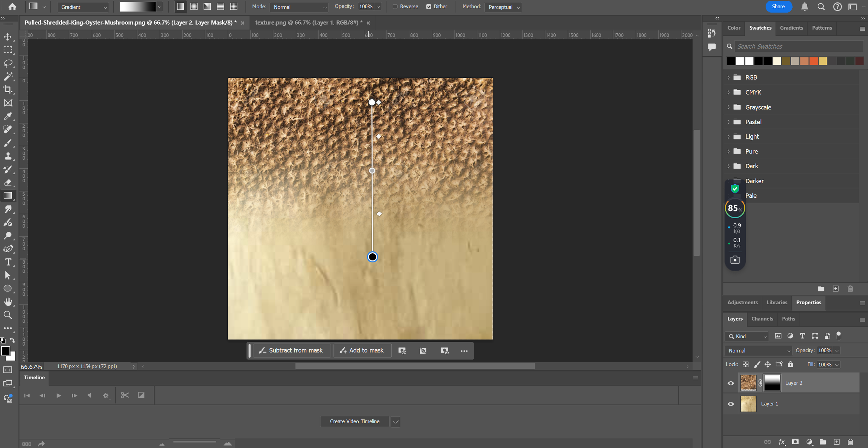Hide Layer 2 with the eye icon
Screen dimensions: 868x448
pyautogui.click(x=731, y=383)
